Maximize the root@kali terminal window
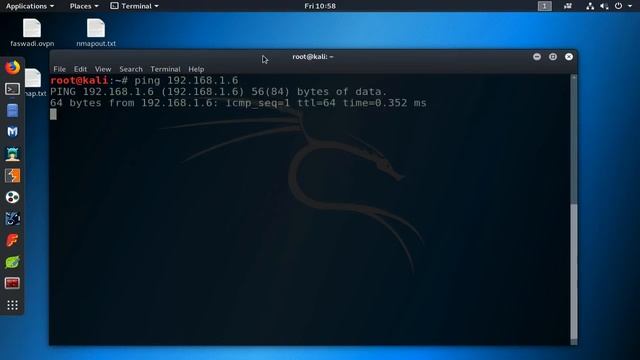The width and height of the screenshot is (640, 360). (553, 57)
